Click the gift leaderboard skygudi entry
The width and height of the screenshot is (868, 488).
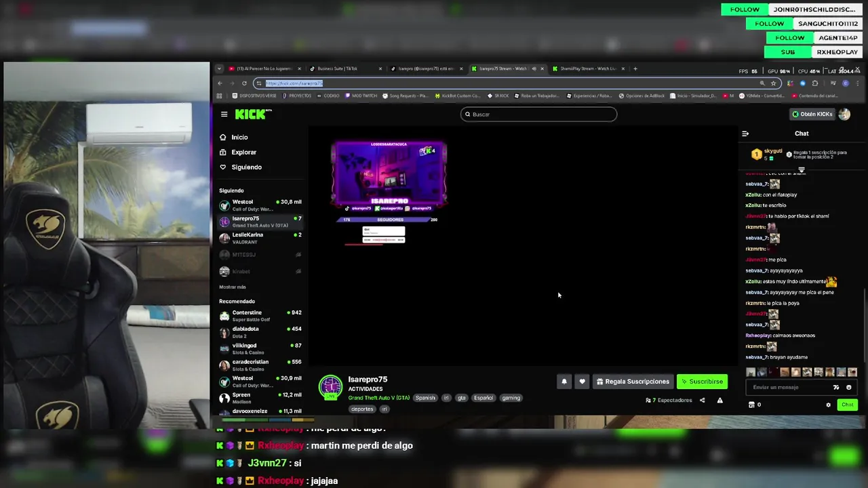[766, 155]
